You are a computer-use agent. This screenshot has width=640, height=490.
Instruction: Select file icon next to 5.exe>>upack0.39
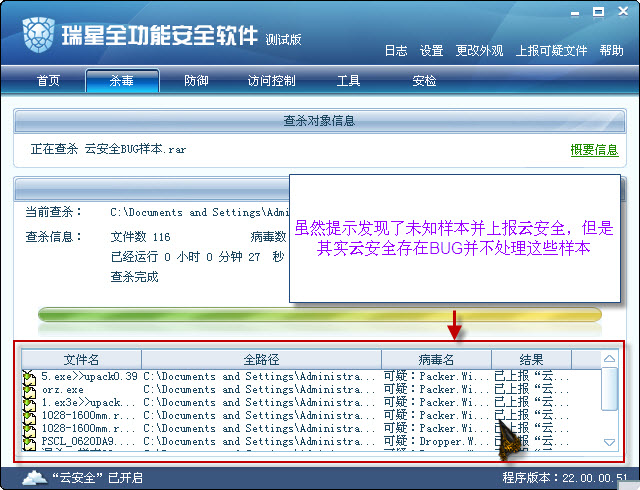click(x=29, y=377)
